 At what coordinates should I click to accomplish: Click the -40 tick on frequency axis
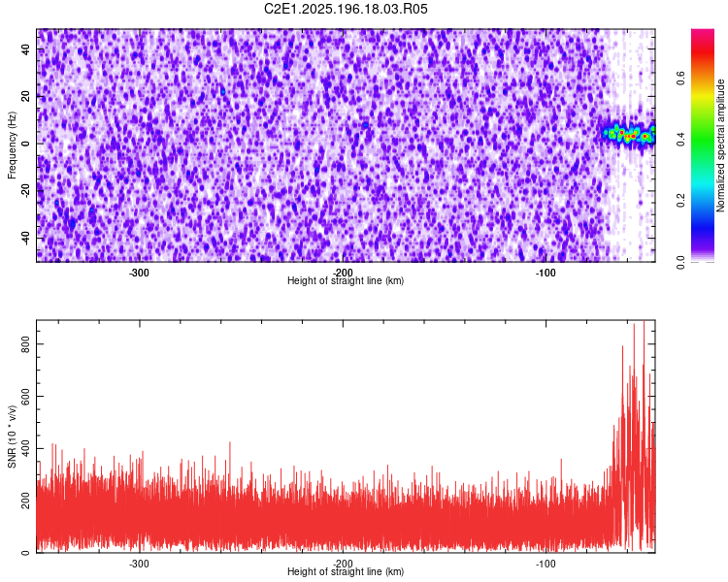pos(25,239)
